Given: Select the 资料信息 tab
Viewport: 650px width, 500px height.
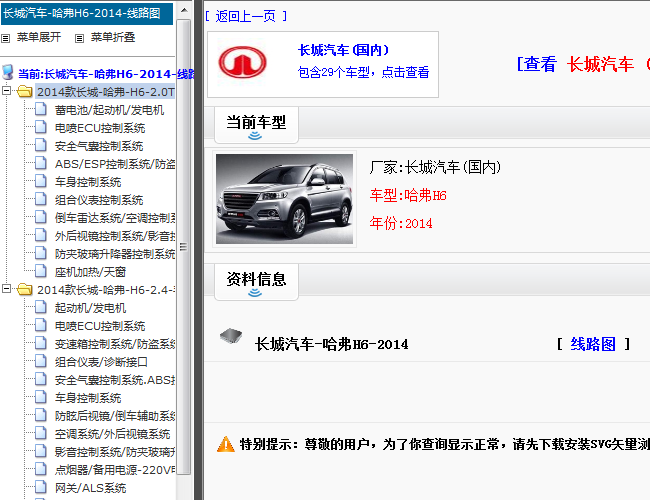Looking at the screenshot, I should pyautogui.click(x=256, y=282).
